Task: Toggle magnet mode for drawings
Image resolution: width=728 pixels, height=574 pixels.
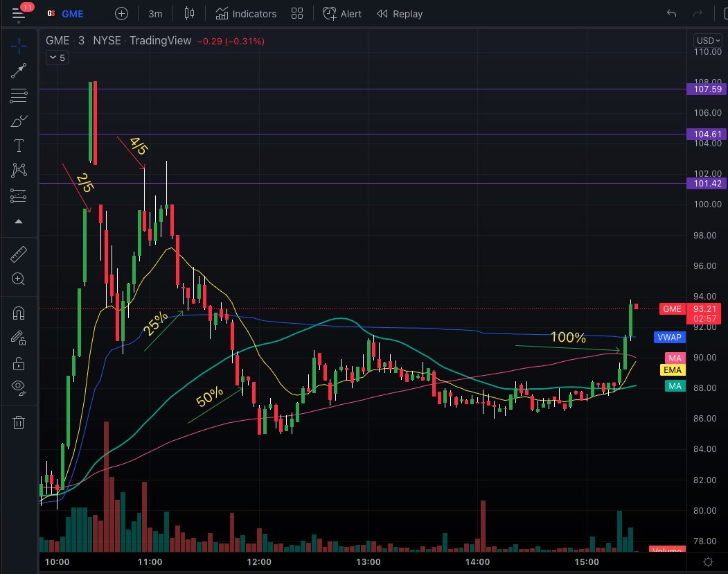Action: tap(19, 313)
